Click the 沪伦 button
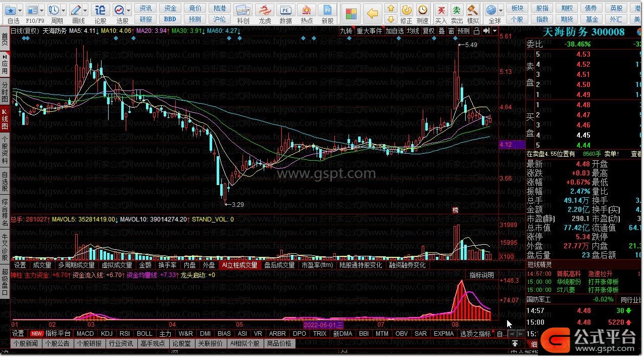The width and height of the screenshot is (644, 357). (x=220, y=19)
